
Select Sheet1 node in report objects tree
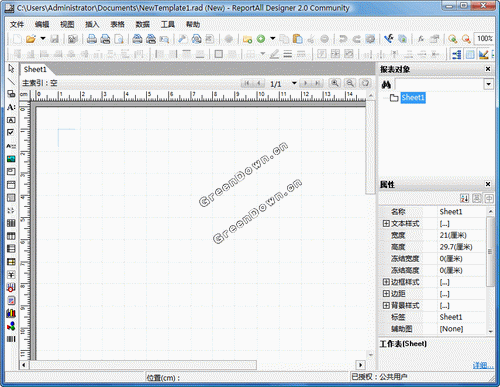point(413,98)
